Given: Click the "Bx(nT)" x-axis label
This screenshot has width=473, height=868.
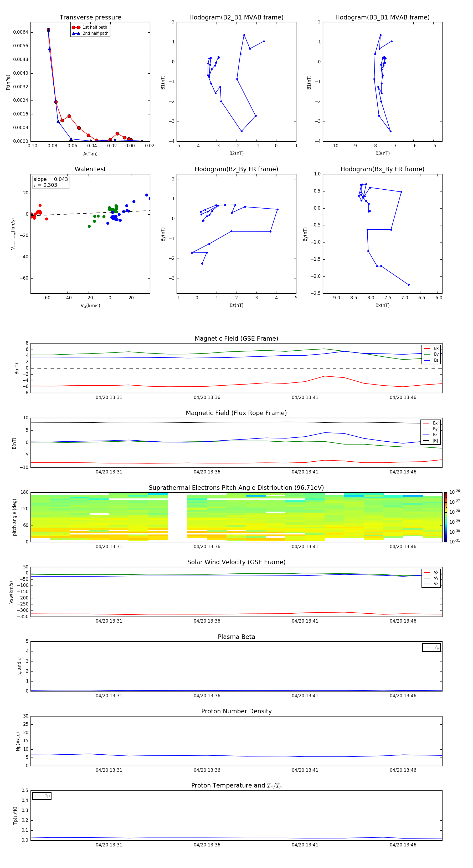Looking at the screenshot, I should point(382,305).
